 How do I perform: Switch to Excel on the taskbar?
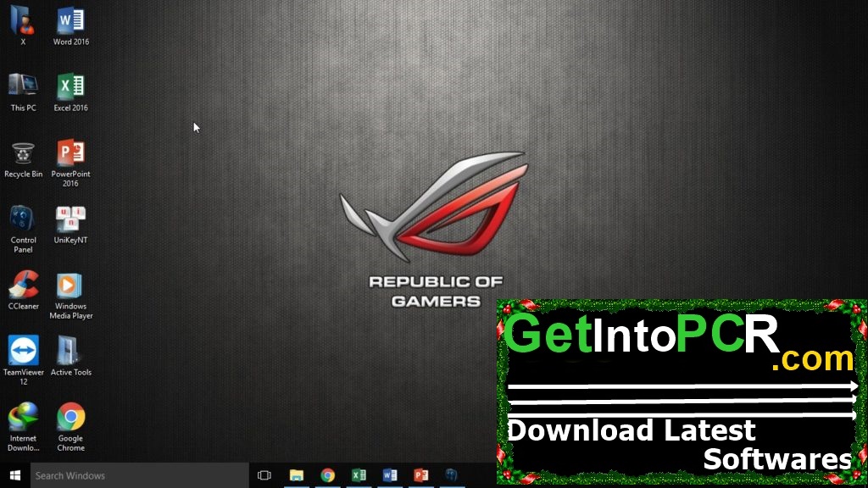click(x=359, y=475)
